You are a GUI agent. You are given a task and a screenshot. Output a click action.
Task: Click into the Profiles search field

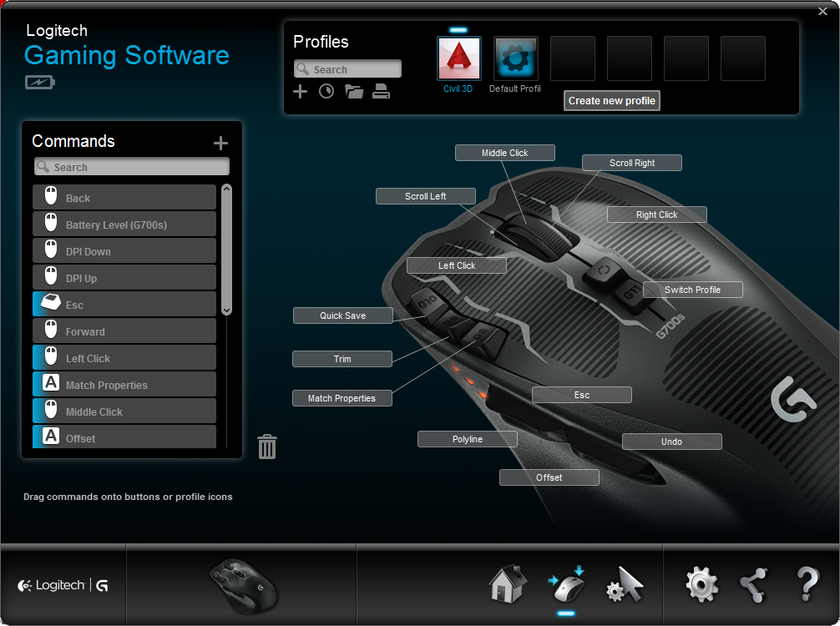pos(347,69)
